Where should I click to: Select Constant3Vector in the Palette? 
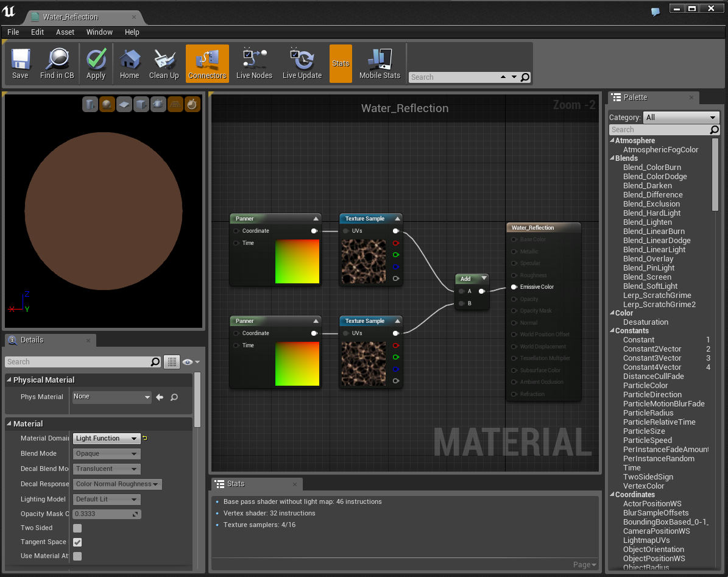coord(652,358)
